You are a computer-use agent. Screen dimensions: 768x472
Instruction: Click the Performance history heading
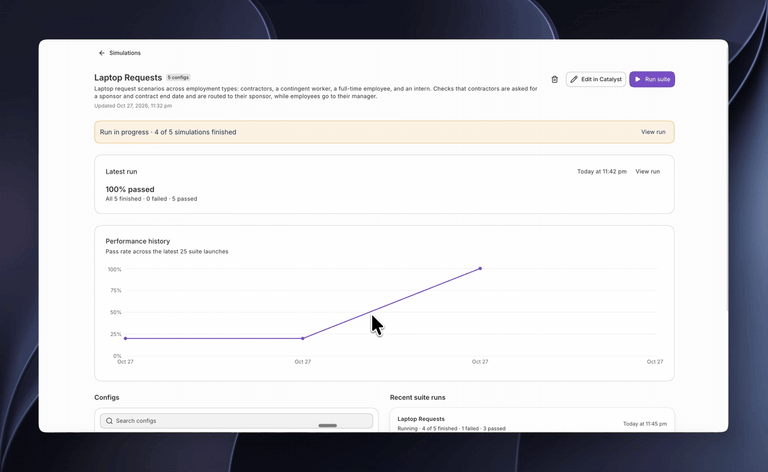pyautogui.click(x=138, y=241)
